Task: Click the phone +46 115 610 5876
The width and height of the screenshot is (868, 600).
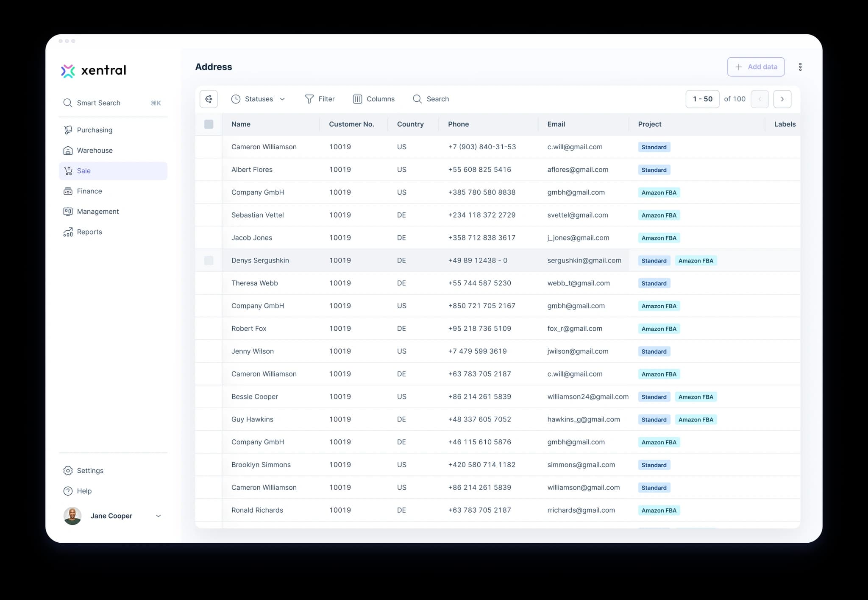Action: [479, 442]
